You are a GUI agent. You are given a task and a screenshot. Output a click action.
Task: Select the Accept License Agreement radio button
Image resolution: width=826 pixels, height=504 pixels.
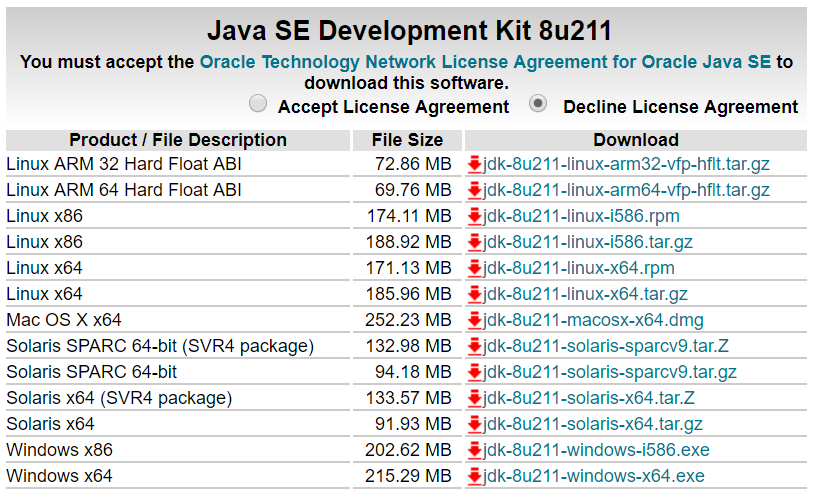[258, 103]
